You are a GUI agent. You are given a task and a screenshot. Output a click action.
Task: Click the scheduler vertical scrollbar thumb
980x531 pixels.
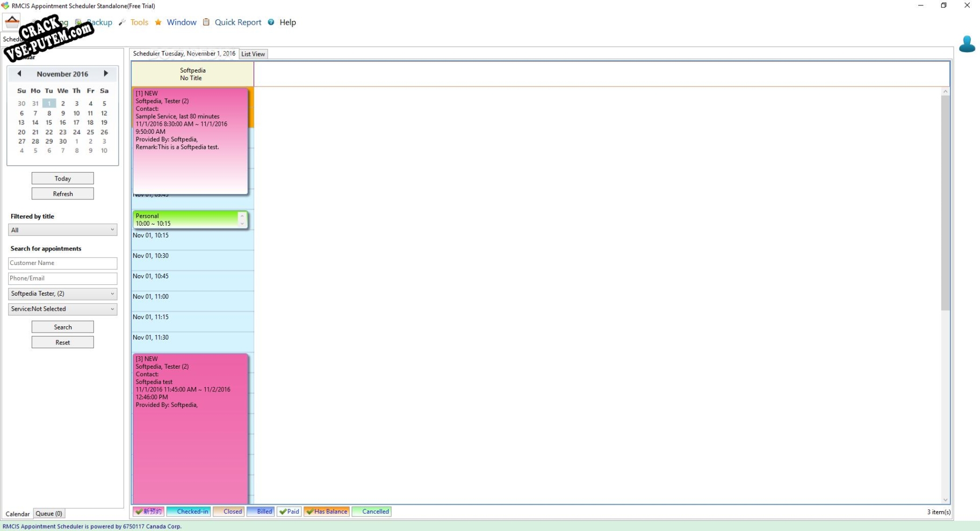945,203
